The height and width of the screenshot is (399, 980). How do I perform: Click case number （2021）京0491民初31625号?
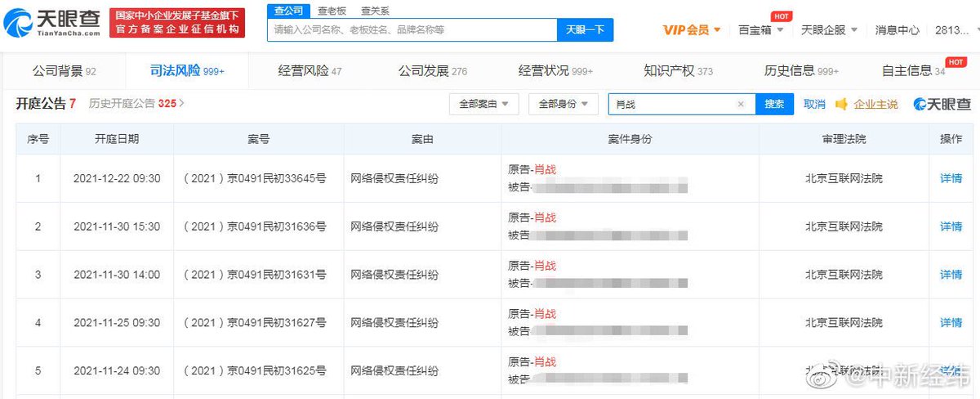click(x=252, y=371)
